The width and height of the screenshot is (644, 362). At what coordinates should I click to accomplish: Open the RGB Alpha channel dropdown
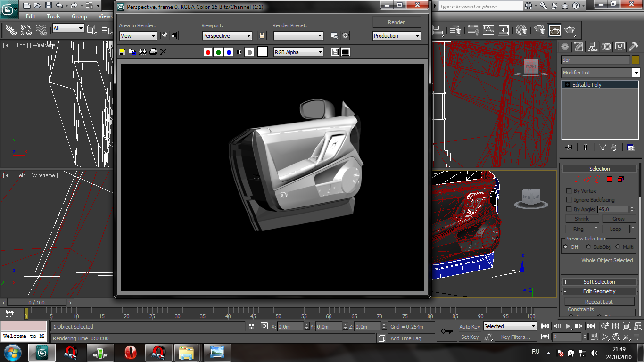pyautogui.click(x=298, y=52)
